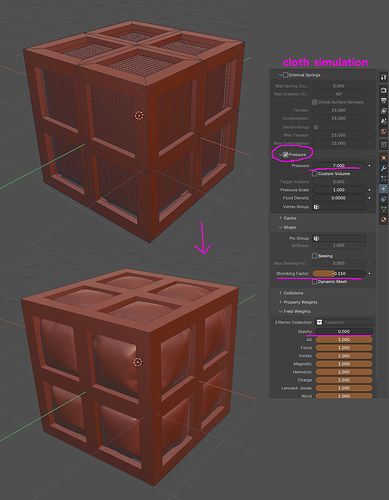
Task: Click the Lennard-Jones weight slider
Action: point(344,388)
